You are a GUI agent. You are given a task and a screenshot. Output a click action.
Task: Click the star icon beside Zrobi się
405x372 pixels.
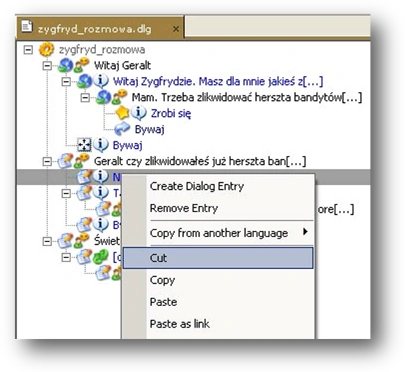(122, 113)
